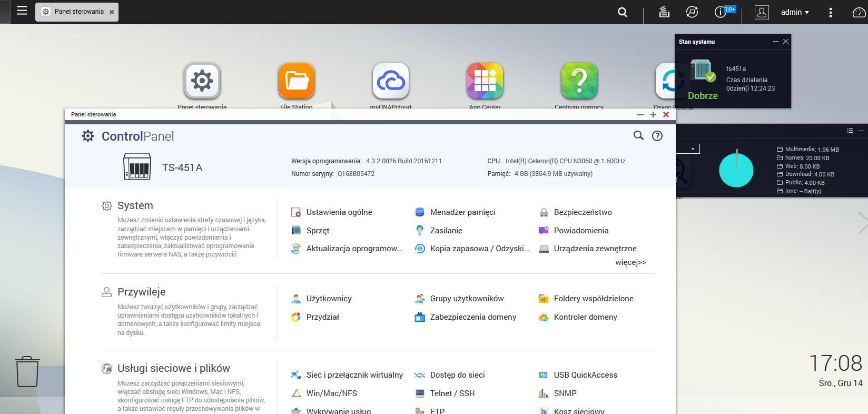The height and width of the screenshot is (414, 868).
Task: Launch the File Station desktop shortcut
Action: point(297,81)
